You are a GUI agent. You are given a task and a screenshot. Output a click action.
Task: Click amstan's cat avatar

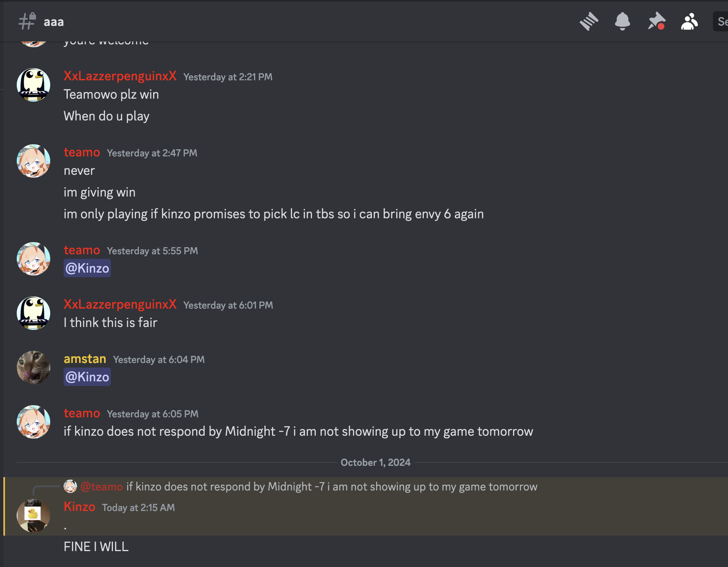pos(33,368)
